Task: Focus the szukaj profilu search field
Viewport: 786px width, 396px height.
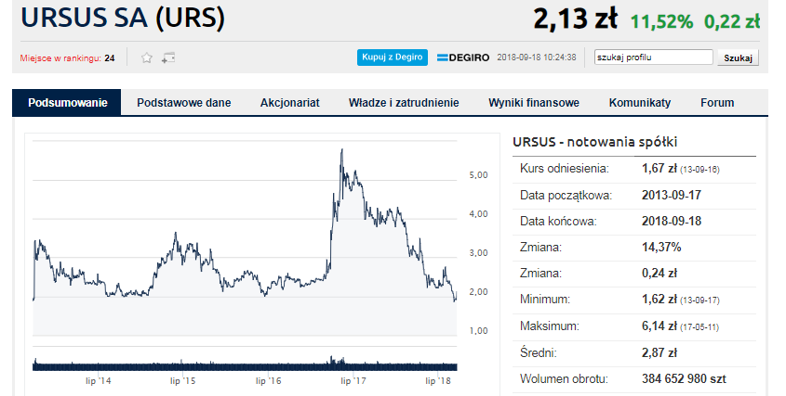Action: [653, 57]
